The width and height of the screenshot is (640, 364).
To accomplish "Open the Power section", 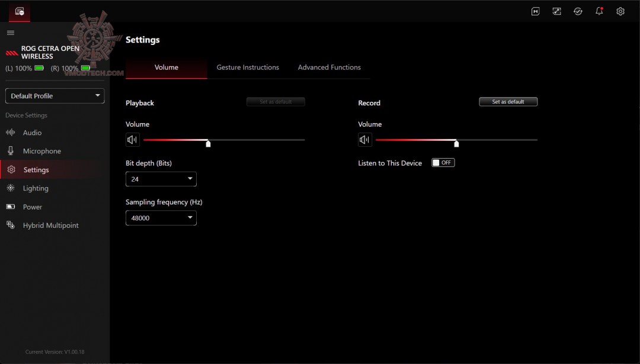I will pyautogui.click(x=55, y=207).
